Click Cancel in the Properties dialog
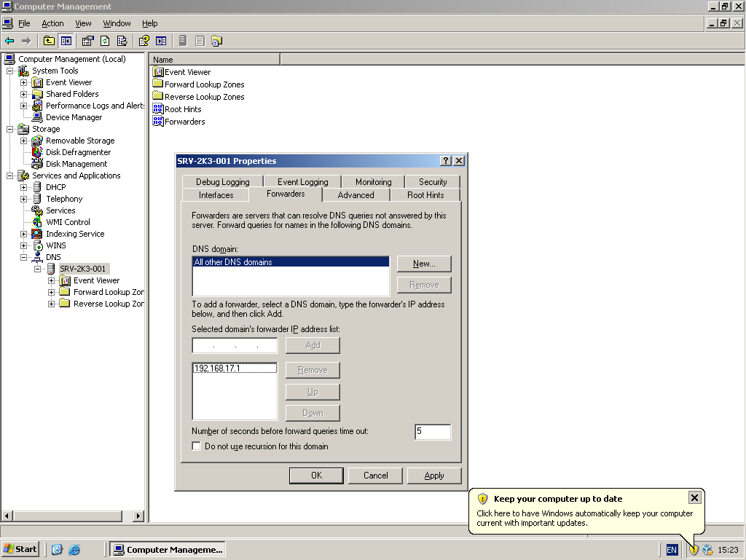The height and width of the screenshot is (560, 746). pos(375,476)
